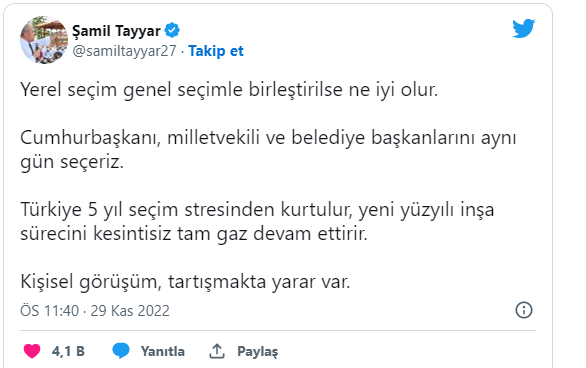Click the Paylaş share label
The image size is (586, 368).
[257, 351]
